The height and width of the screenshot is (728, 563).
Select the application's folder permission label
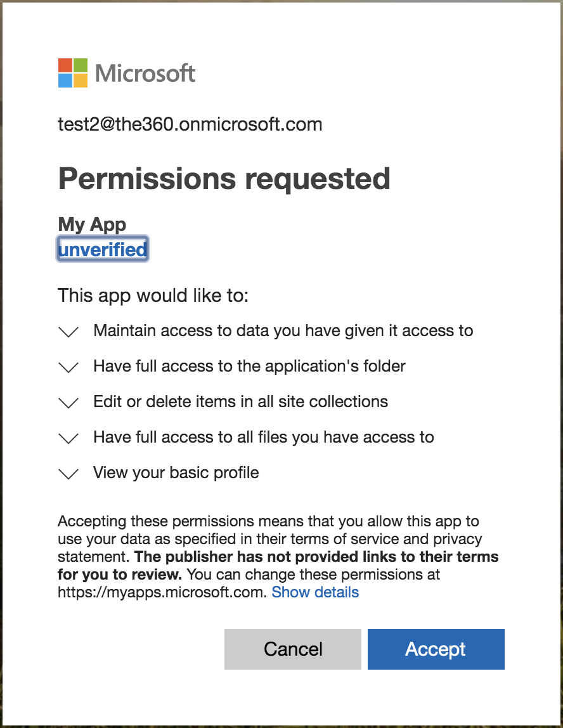[x=249, y=366]
